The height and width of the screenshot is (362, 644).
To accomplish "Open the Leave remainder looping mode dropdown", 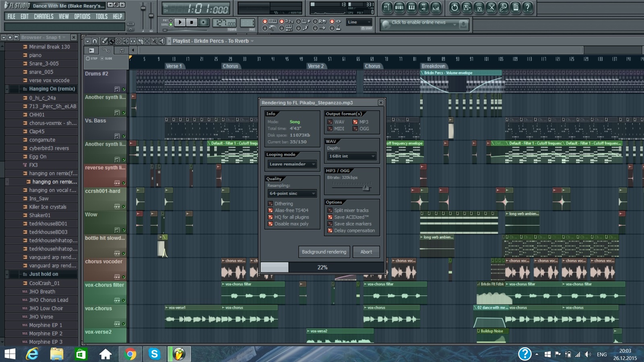I will [292, 164].
